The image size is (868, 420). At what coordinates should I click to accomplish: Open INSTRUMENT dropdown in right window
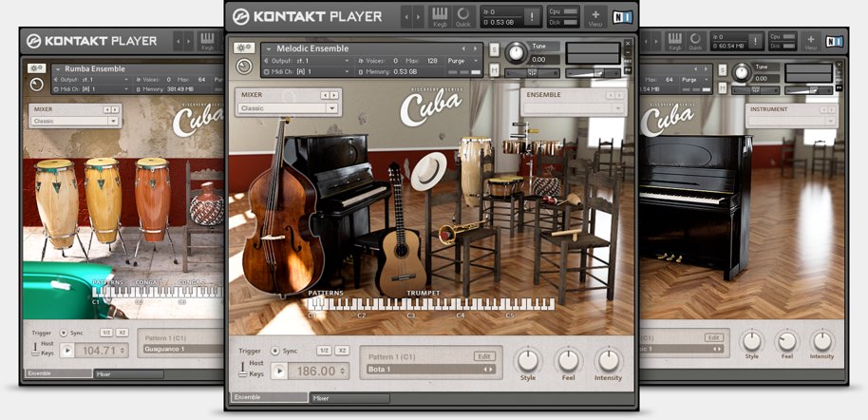tap(791, 121)
